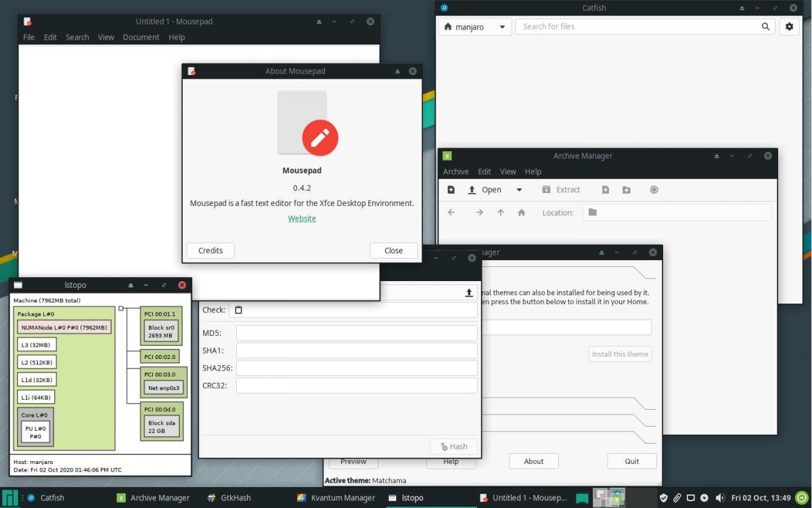
Task: Click the Catfish search magnifier icon
Action: coord(765,26)
